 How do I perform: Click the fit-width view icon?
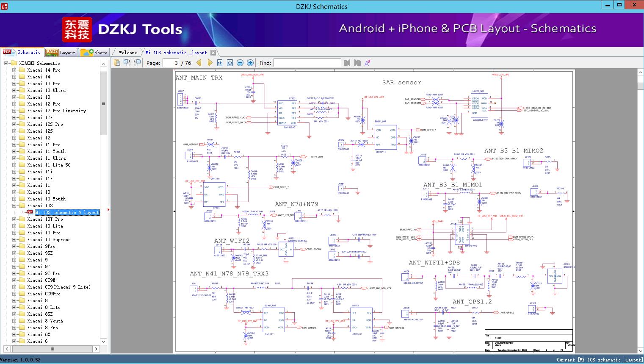click(219, 62)
